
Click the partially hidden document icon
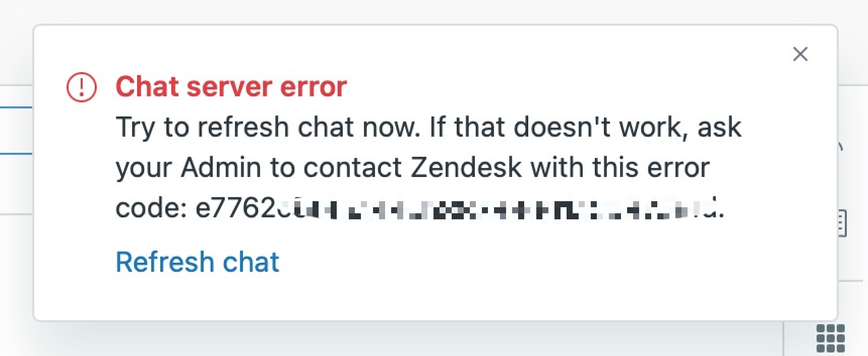click(842, 223)
